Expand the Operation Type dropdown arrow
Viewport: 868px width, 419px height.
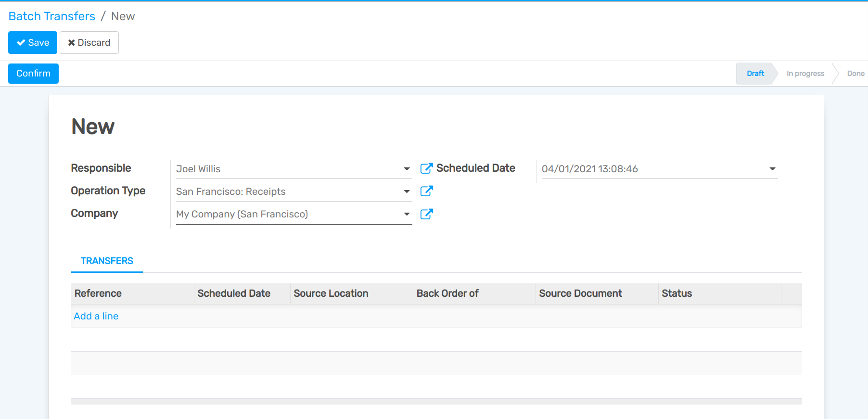(x=407, y=191)
